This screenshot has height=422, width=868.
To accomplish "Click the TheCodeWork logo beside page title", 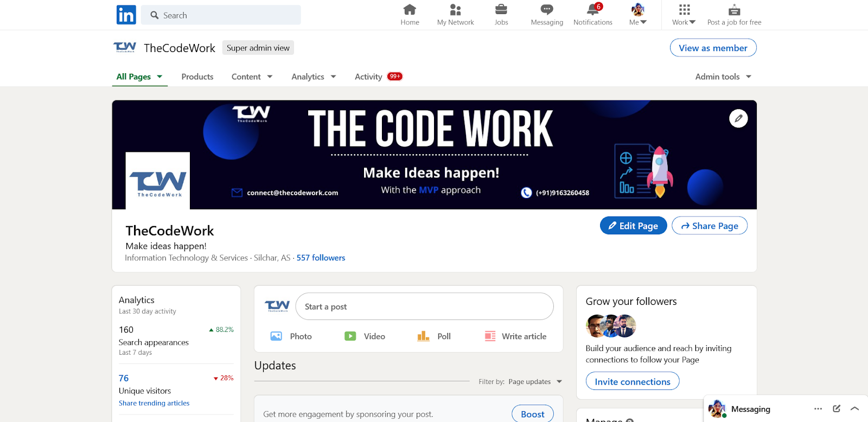I will pyautogui.click(x=125, y=48).
